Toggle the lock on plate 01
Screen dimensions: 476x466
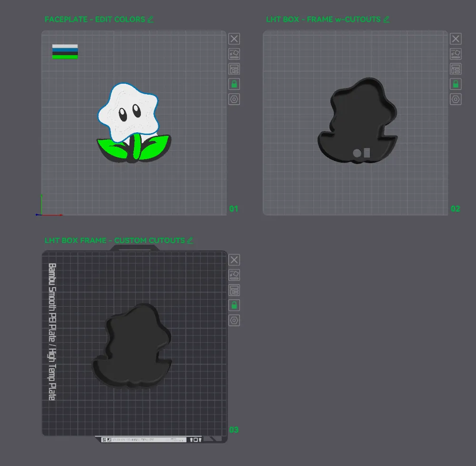[x=234, y=84]
